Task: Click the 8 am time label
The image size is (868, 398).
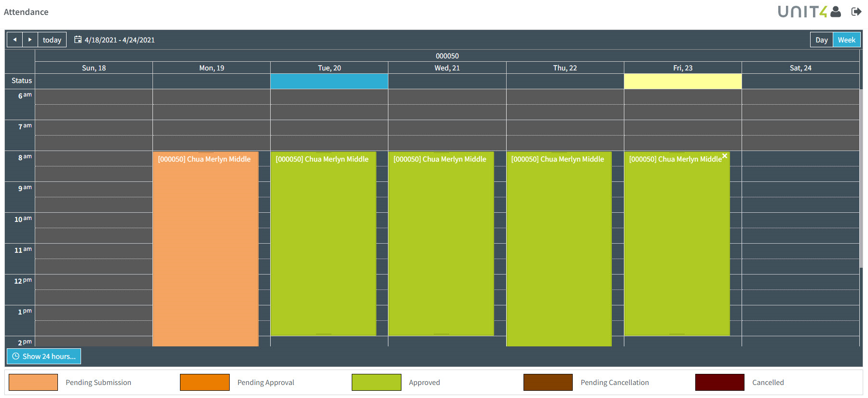Action: click(x=25, y=157)
